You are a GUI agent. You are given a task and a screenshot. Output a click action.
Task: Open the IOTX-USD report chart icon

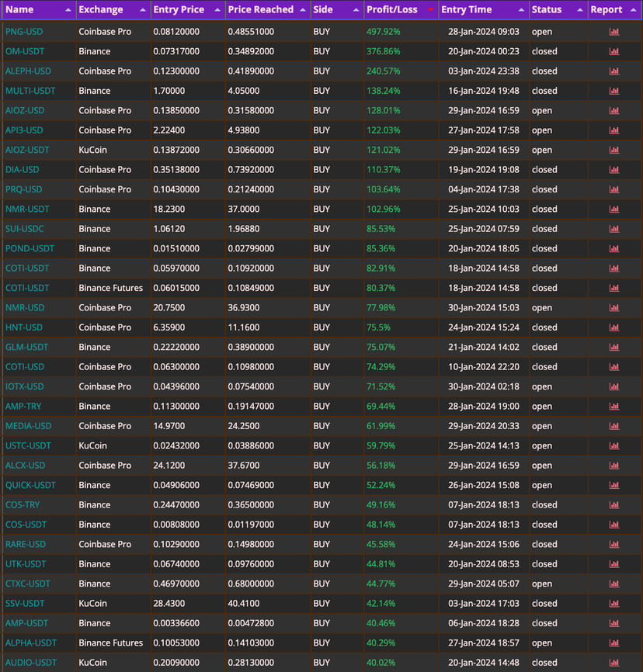613,386
